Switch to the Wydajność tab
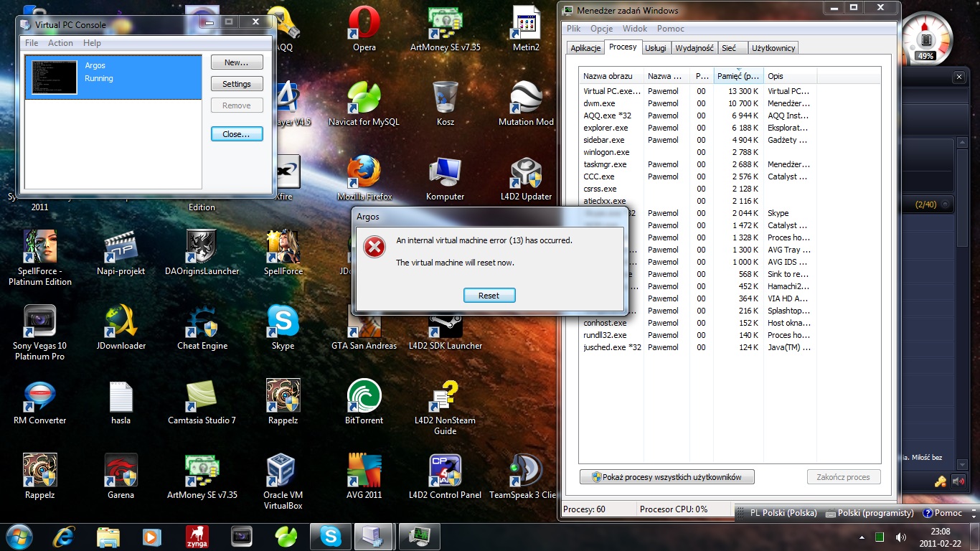Screen dimensions: 980x551 694,48
